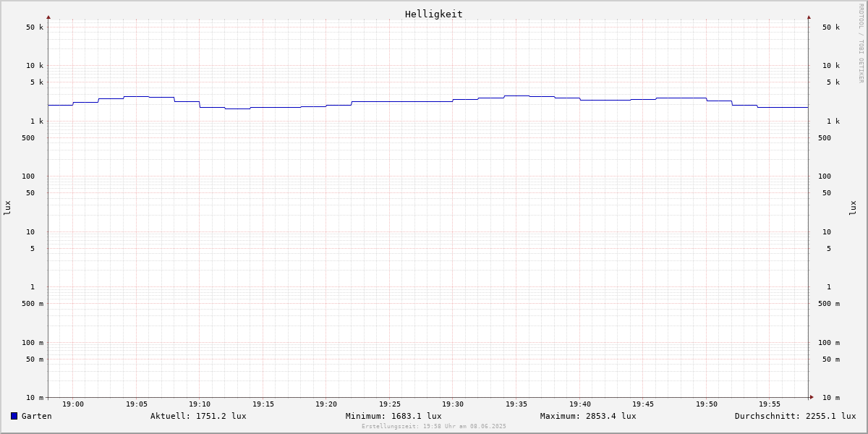Viewport: 868px width, 434px height.
Task: Click the 19:40 time axis label
Action: coord(580,404)
